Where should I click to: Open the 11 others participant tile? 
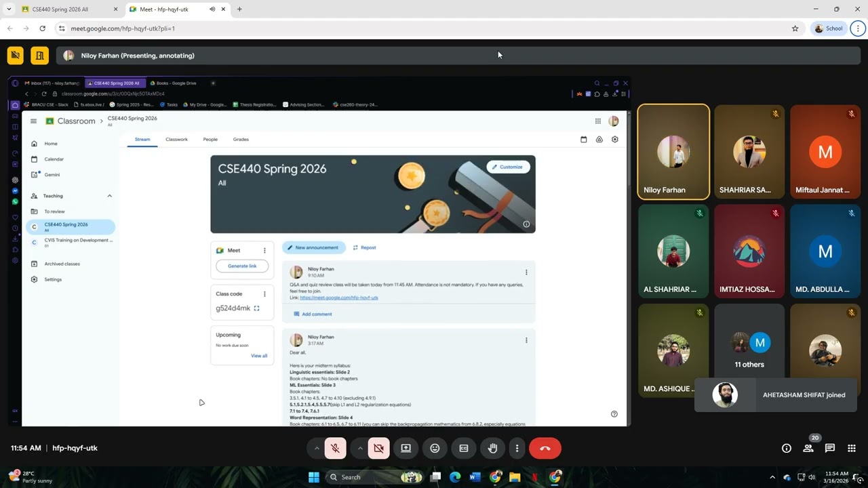[x=749, y=349]
